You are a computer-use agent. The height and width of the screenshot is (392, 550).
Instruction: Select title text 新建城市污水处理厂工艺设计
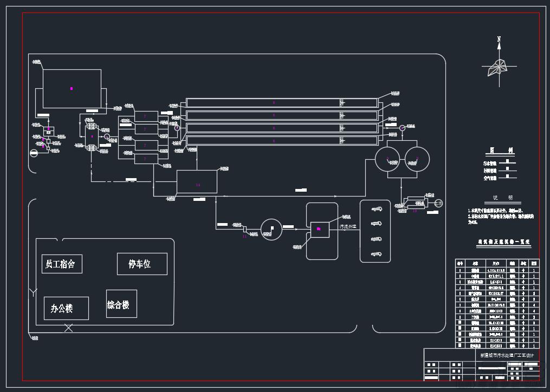(x=507, y=355)
